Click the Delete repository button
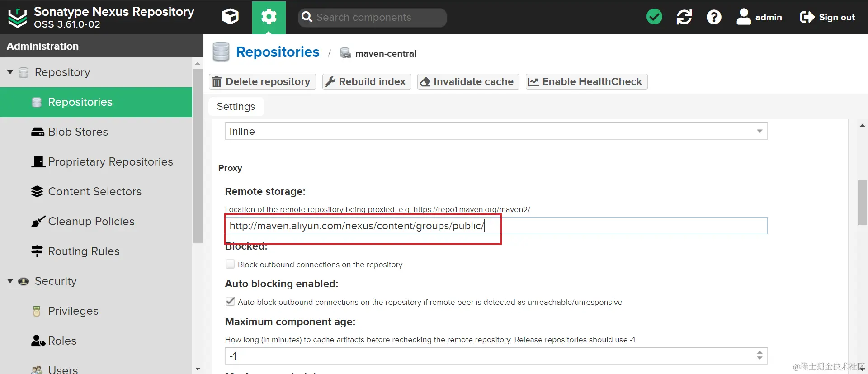 point(262,82)
